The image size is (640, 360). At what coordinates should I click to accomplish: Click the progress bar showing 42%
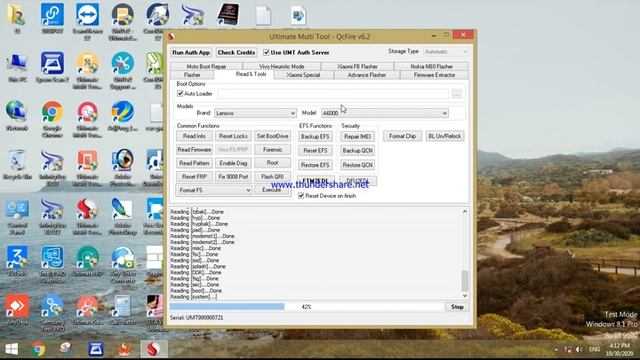click(307, 307)
